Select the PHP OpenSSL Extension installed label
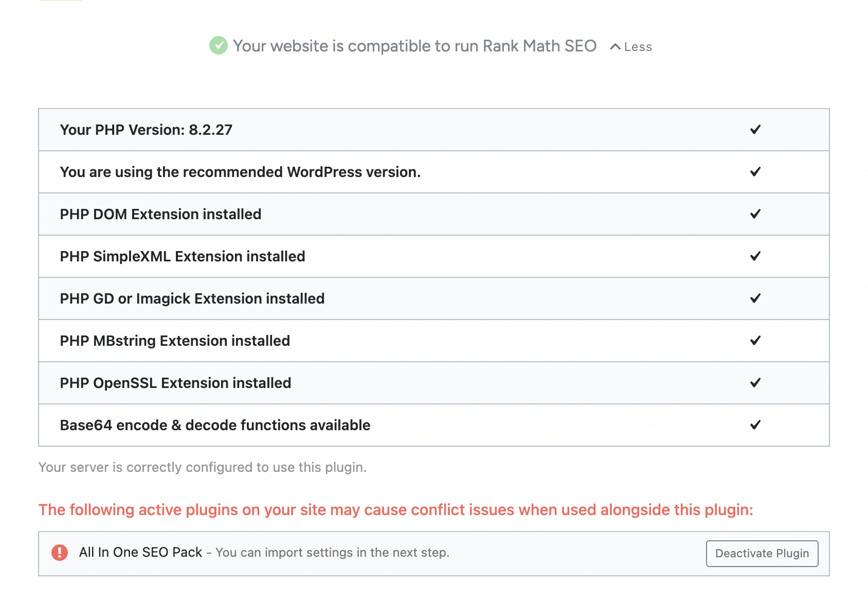Image resolution: width=868 pixels, height=601 pixels. click(175, 383)
